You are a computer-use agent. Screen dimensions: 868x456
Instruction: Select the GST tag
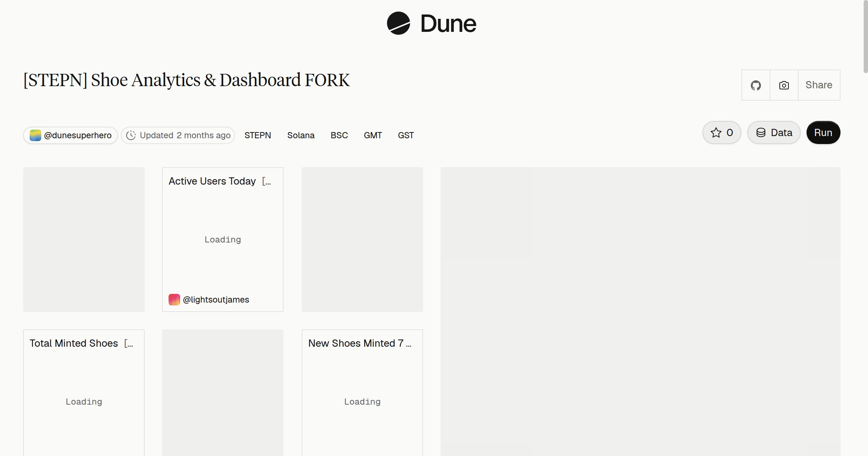(x=406, y=135)
